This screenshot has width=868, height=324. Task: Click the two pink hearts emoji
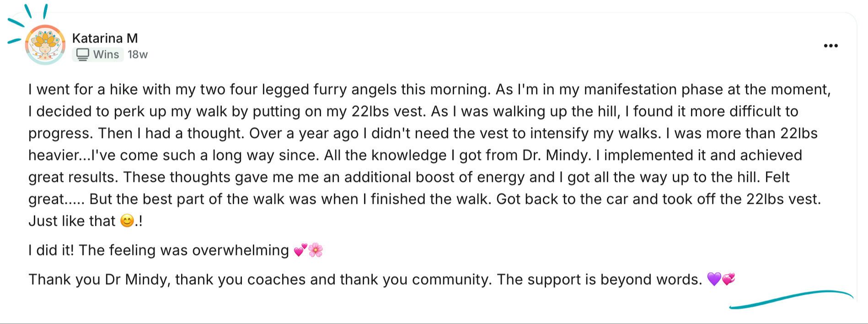coord(300,250)
